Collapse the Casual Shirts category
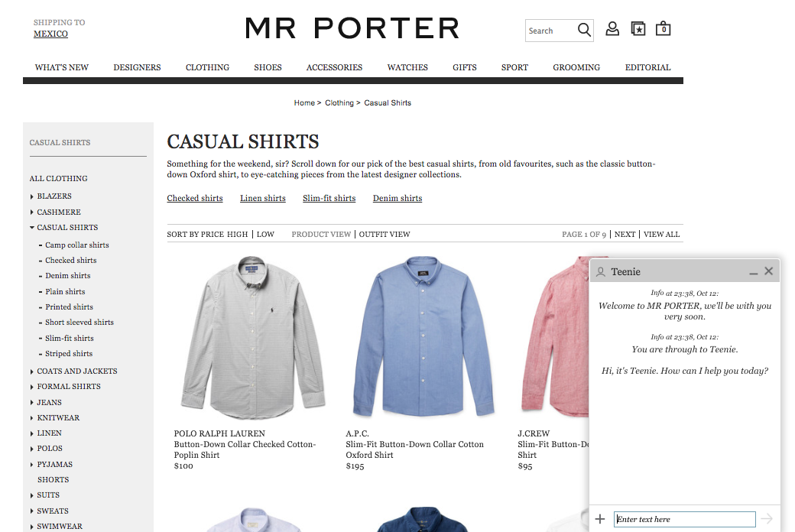The image size is (795, 532). click(x=32, y=228)
